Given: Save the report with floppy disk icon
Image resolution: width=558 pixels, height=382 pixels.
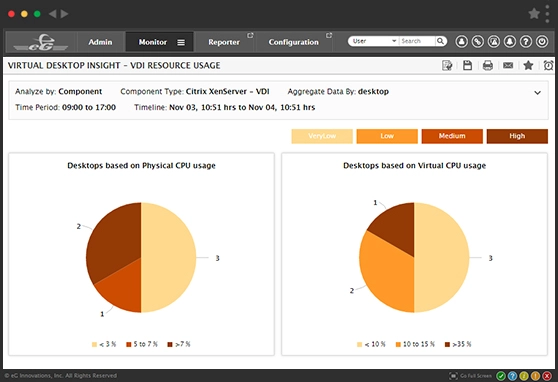Looking at the screenshot, I should pos(467,66).
